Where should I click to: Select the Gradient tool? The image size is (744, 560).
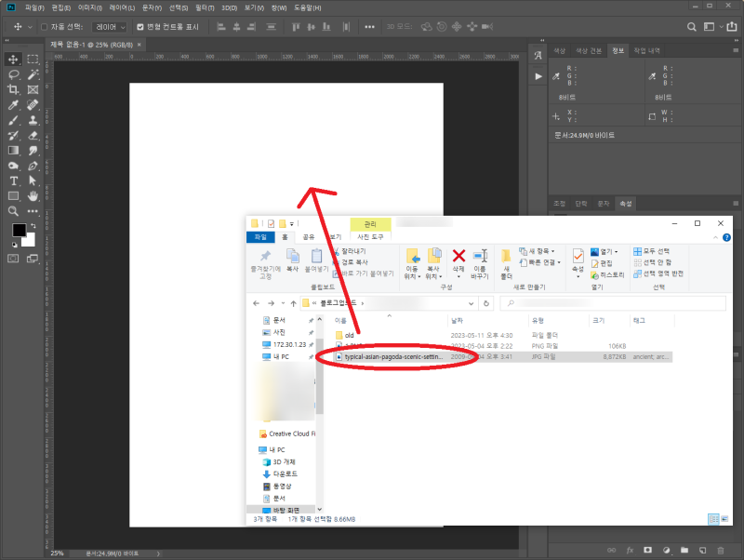pos(13,151)
